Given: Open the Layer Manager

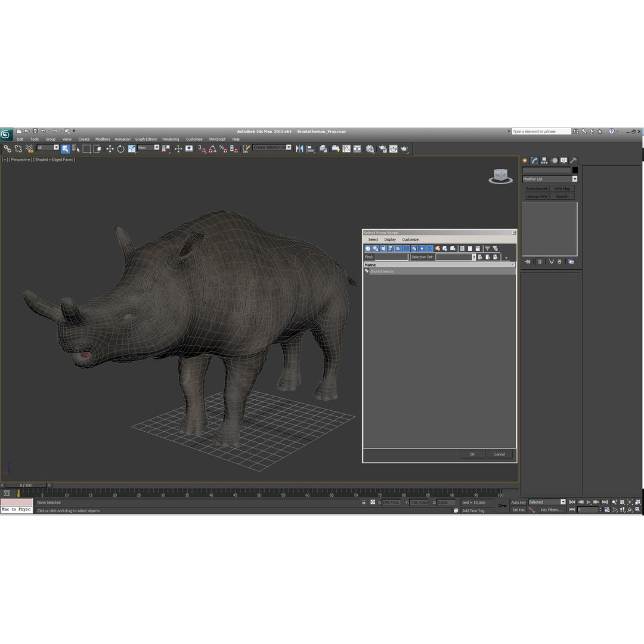Looking at the screenshot, I should coord(323,148).
